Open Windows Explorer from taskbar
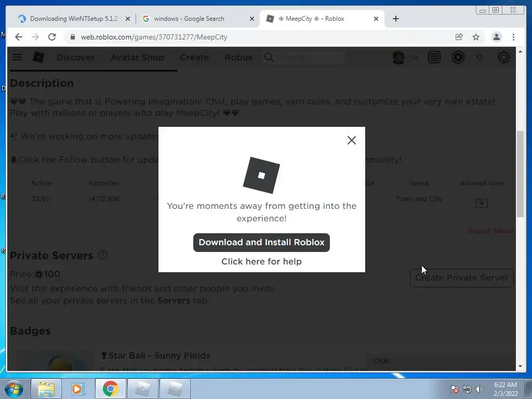 click(46, 389)
